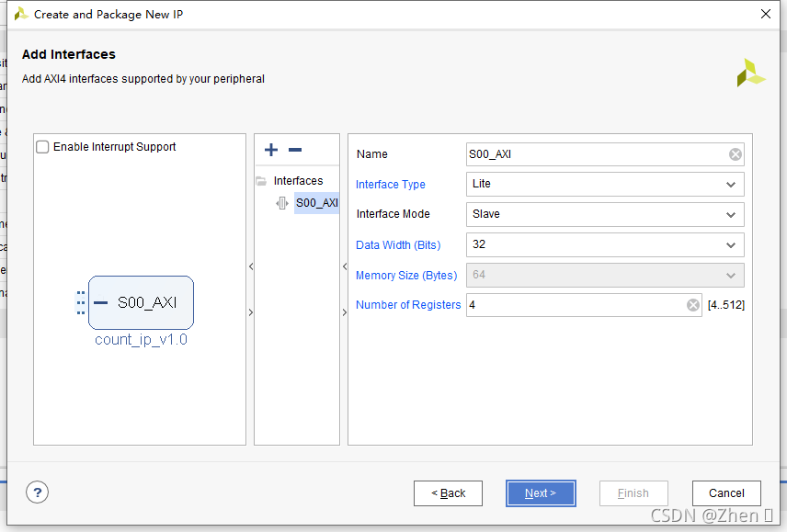
Task: Go to the Next wizard page
Action: (x=541, y=493)
